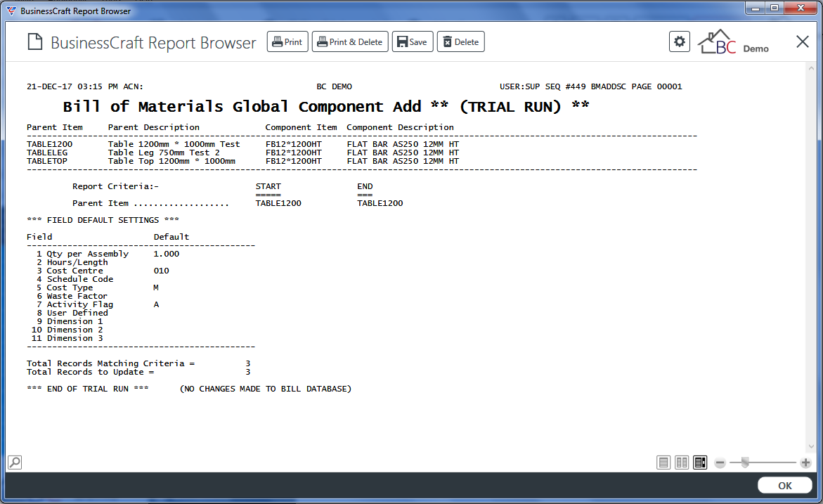Close the window via title bar X
The width and height of the screenshot is (823, 504).
point(801,8)
